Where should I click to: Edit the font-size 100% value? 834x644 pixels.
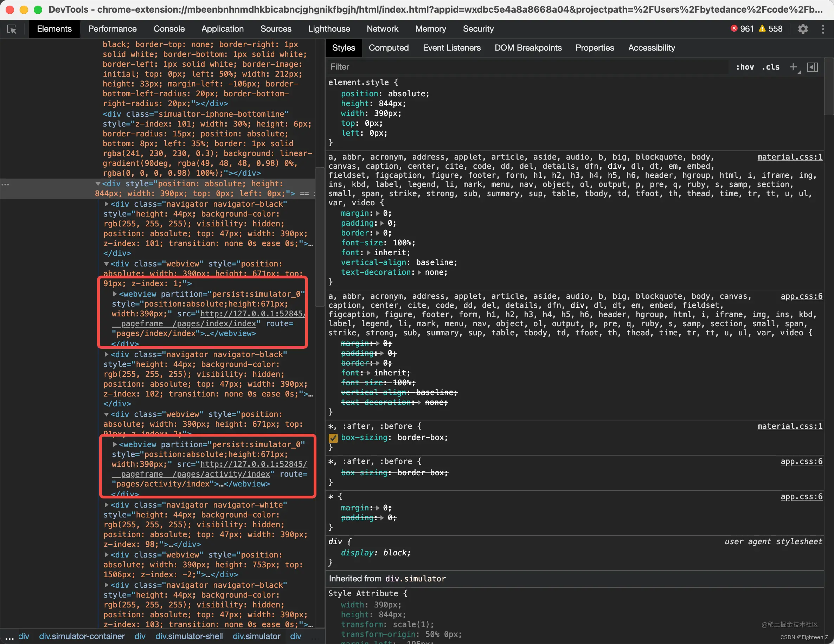[x=402, y=243]
